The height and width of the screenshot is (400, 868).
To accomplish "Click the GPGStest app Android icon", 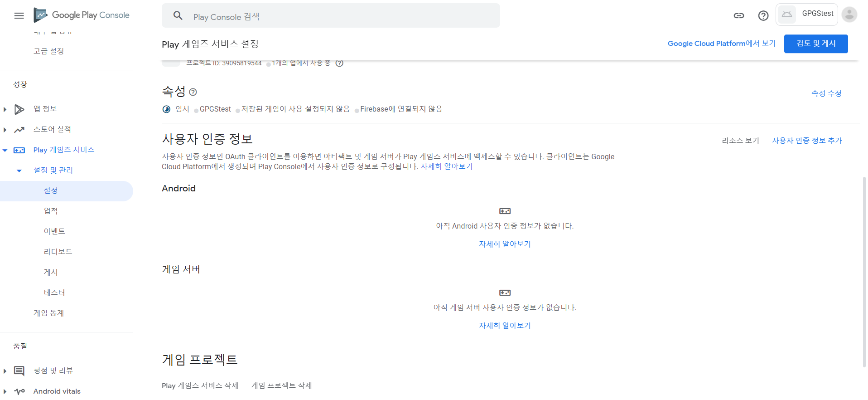I will coord(787,14).
